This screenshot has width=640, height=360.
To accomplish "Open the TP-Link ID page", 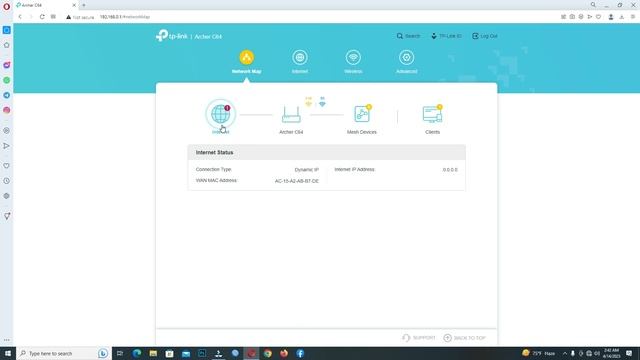I will point(446,36).
